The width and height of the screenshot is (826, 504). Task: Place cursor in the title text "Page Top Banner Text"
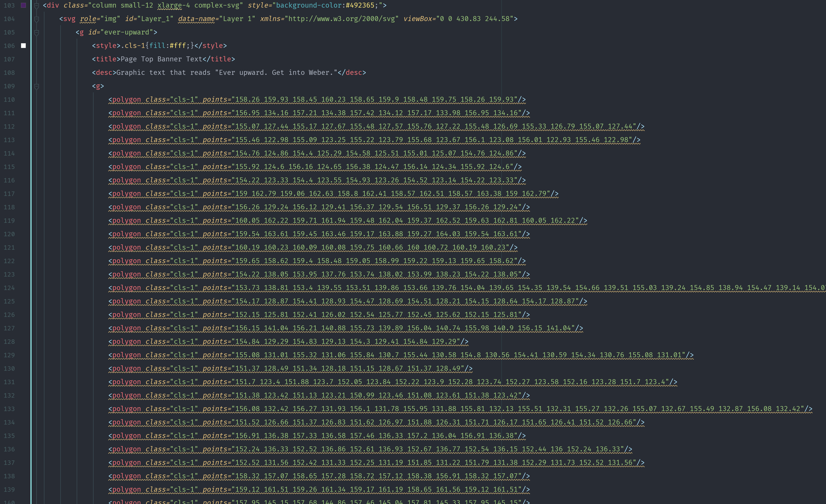(161, 59)
